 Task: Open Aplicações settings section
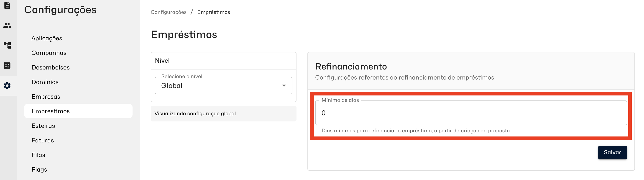(47, 38)
